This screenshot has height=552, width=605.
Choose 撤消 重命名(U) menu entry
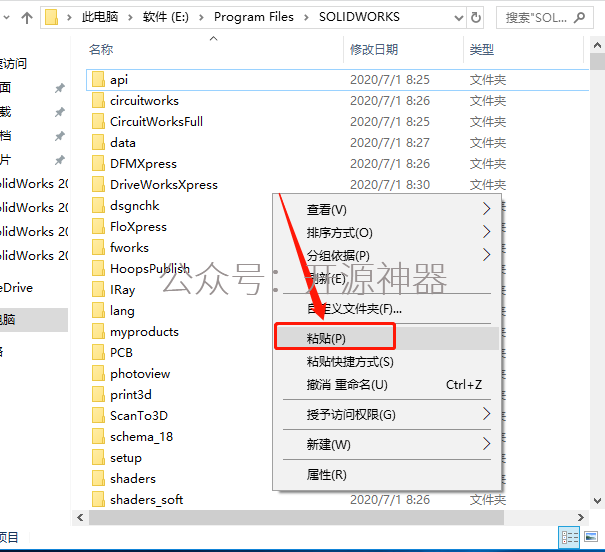[387, 385]
